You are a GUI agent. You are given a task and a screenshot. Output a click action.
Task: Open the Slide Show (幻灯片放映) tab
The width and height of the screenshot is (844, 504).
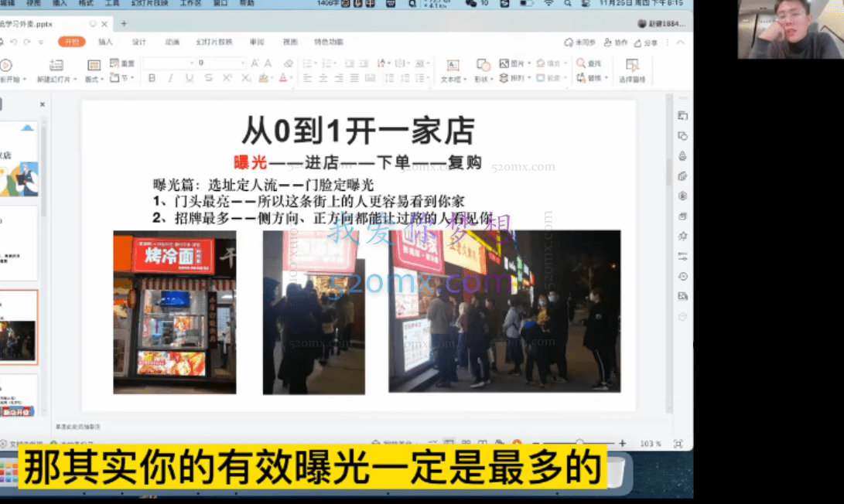[x=214, y=42]
